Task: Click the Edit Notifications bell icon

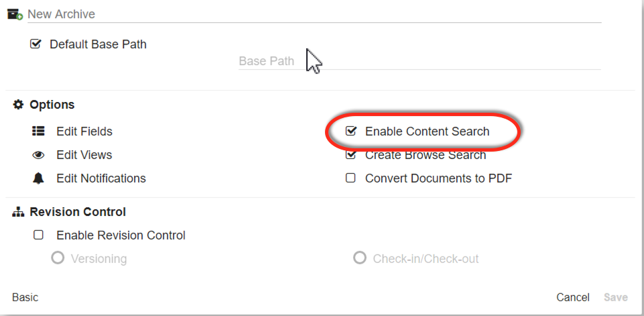Action: pos(38,178)
